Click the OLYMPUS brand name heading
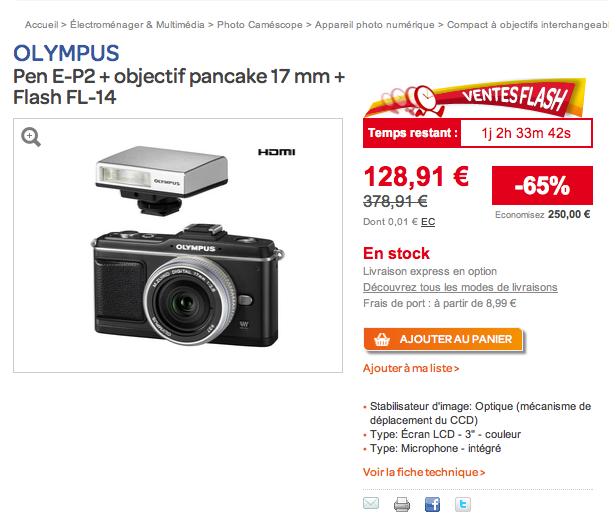This screenshot has height=517, width=609. (66, 54)
